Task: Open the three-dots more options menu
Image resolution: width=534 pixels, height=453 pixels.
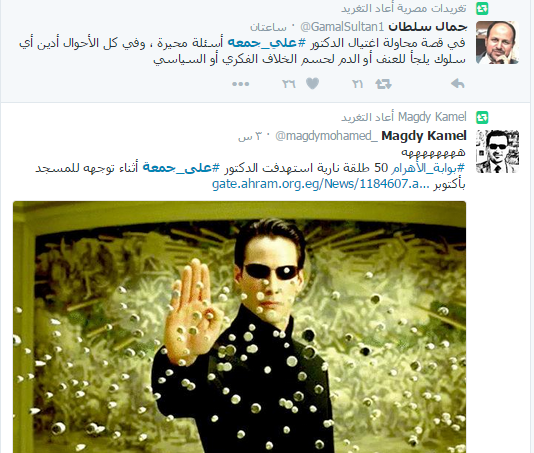Action: coord(241,84)
